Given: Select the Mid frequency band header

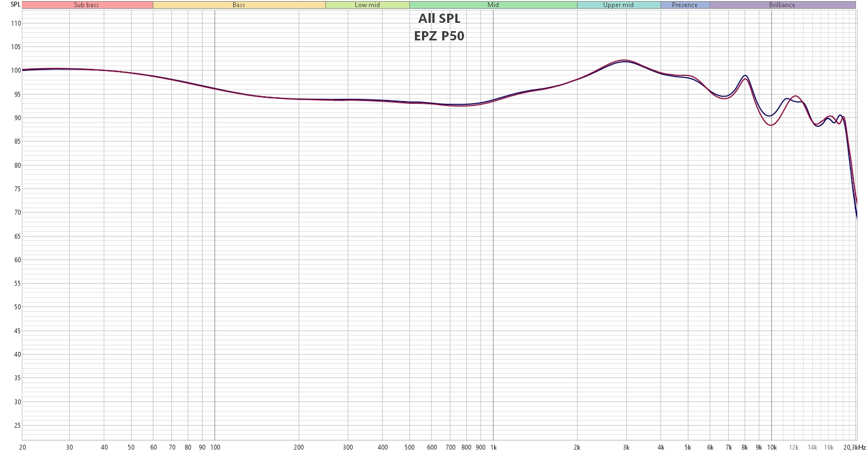Looking at the screenshot, I should tap(494, 5).
